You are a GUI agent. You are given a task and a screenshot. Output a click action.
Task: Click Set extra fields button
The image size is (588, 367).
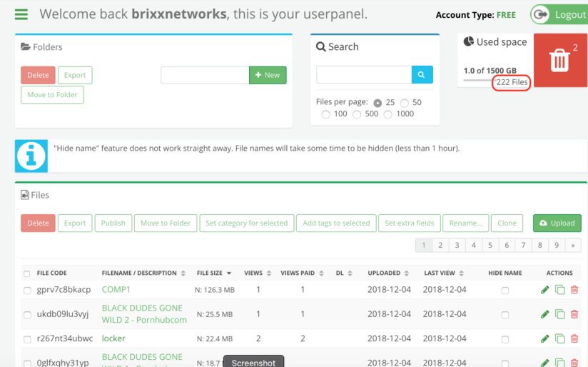point(409,223)
